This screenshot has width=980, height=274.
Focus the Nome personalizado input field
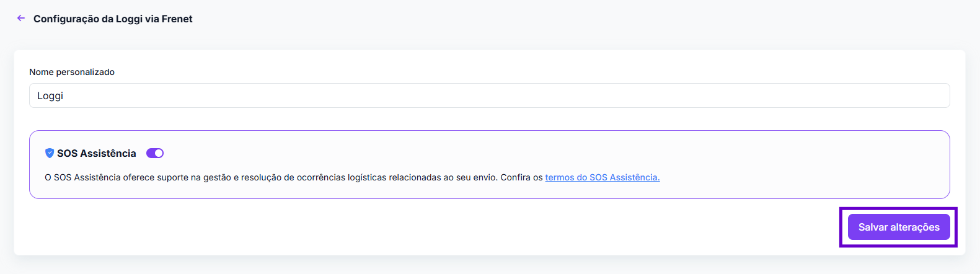coord(489,95)
